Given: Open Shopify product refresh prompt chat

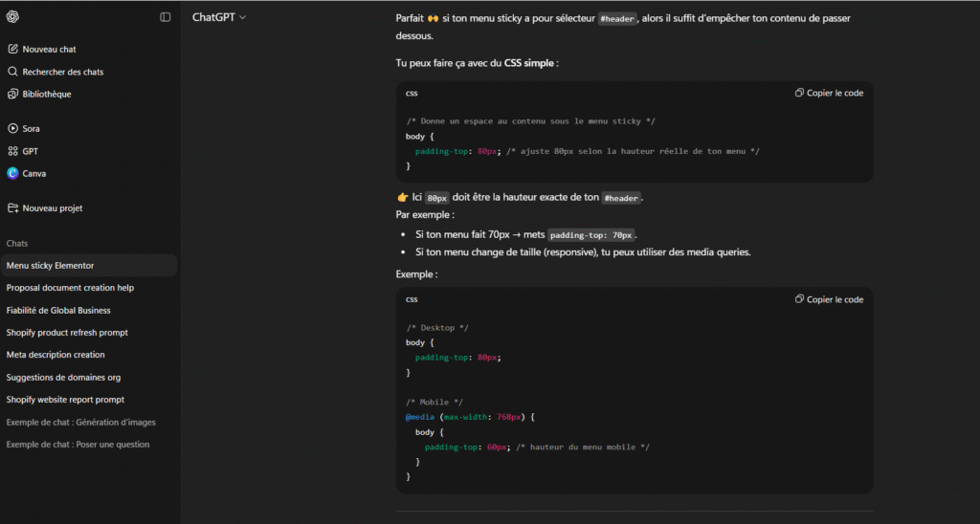Looking at the screenshot, I should [x=67, y=333].
